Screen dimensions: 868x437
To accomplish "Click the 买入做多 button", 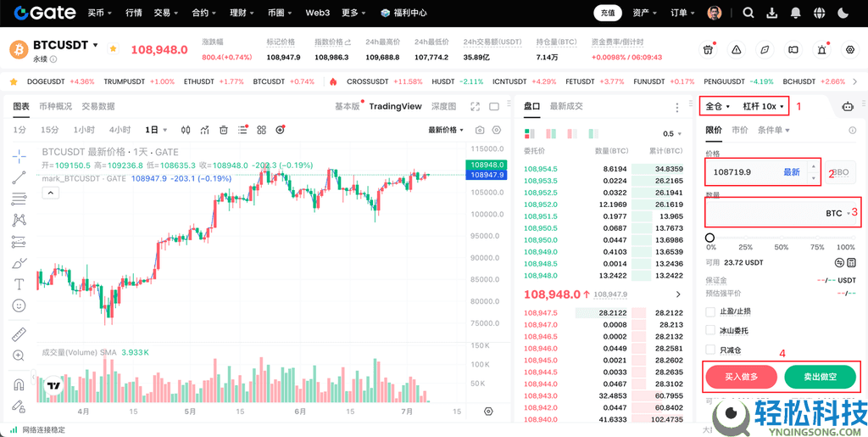I will (742, 378).
